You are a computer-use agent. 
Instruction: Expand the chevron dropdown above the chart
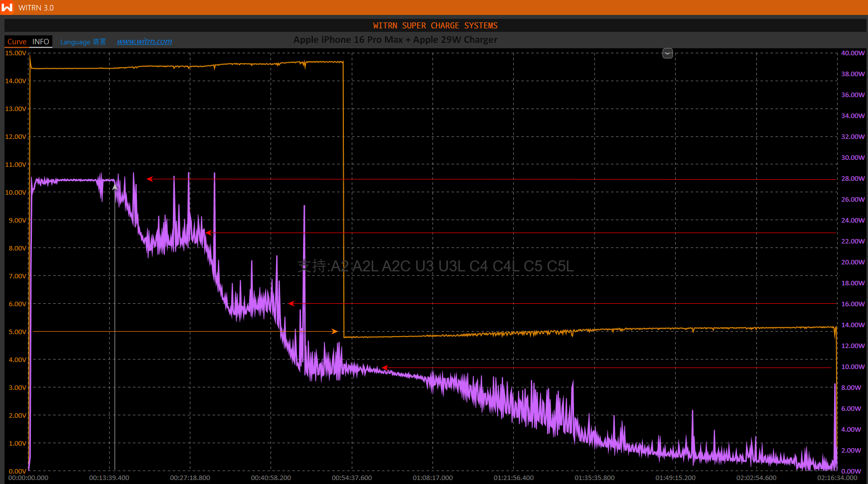[x=667, y=53]
